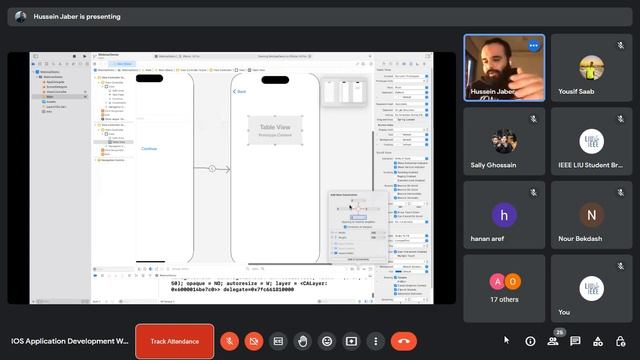The height and width of the screenshot is (360, 640).
Task: Open Content Mode dropdown in View section
Action: 411,236
